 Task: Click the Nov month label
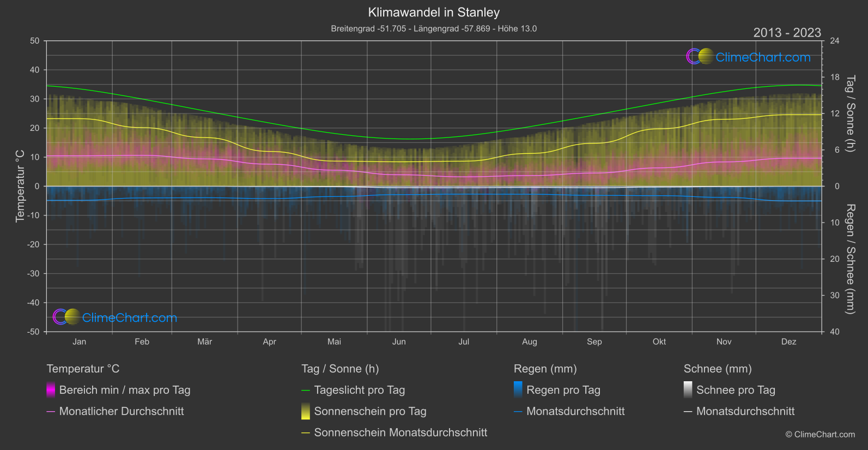[724, 341]
